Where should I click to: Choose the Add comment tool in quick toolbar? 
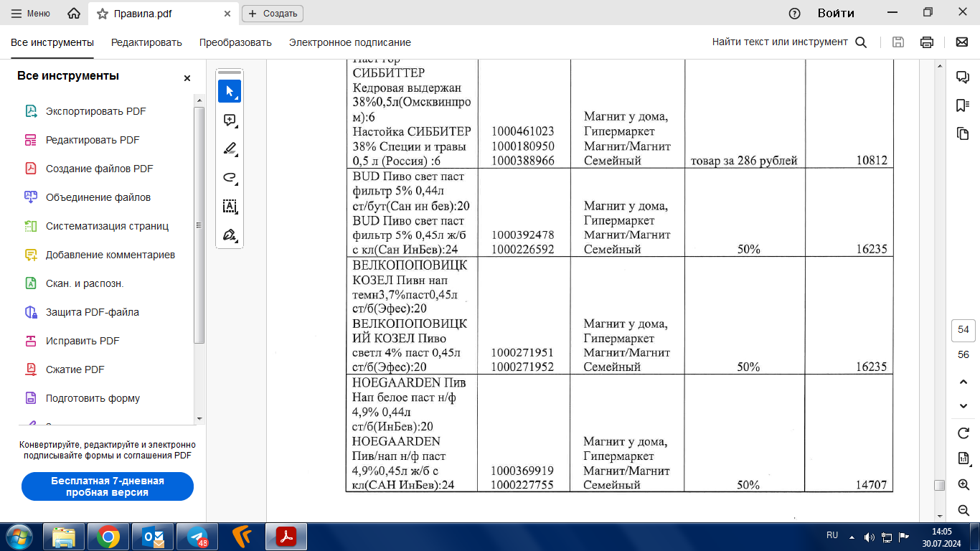pyautogui.click(x=230, y=120)
